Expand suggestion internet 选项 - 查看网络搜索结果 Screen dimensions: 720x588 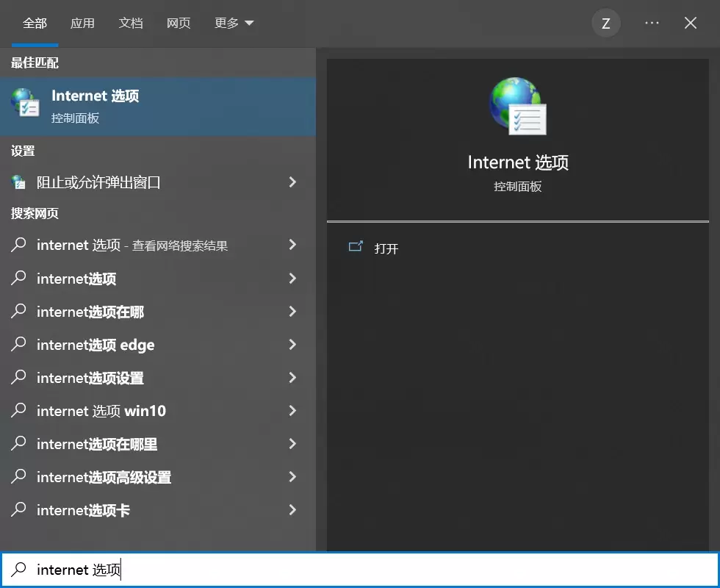click(x=292, y=245)
